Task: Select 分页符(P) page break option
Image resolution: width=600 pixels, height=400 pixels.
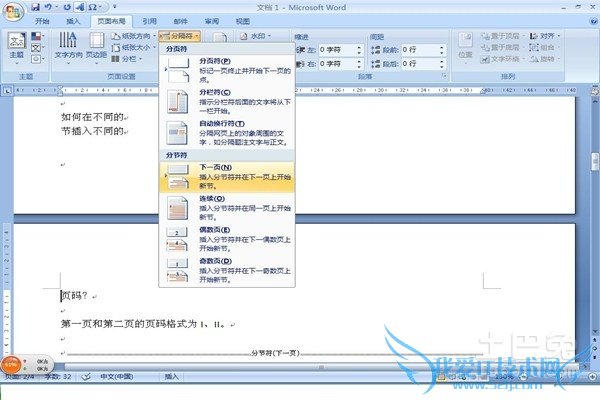Action: tap(227, 70)
